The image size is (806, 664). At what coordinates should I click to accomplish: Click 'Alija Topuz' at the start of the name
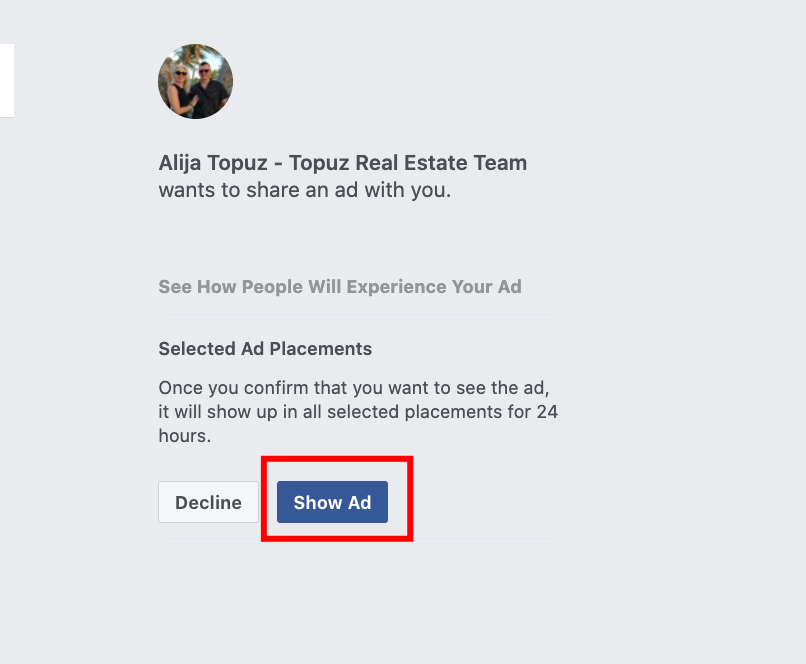click(x=213, y=163)
